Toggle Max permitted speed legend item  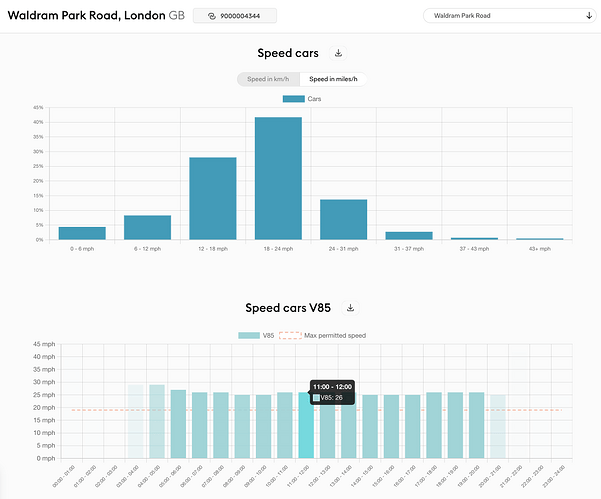click(322, 335)
